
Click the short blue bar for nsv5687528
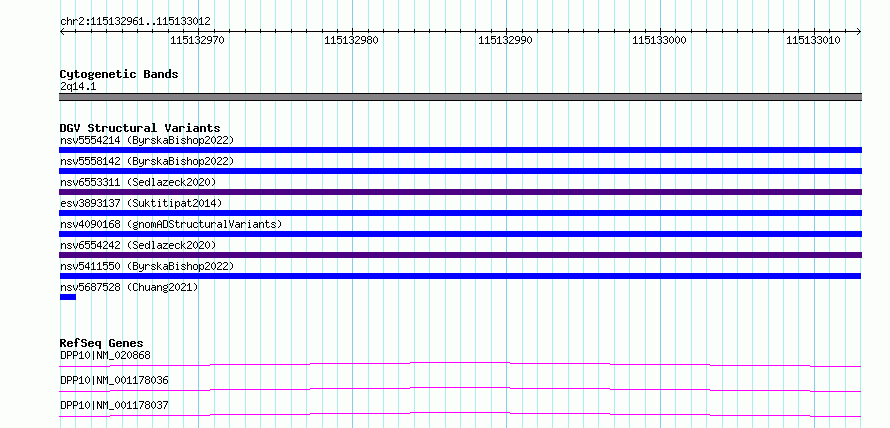(68, 297)
